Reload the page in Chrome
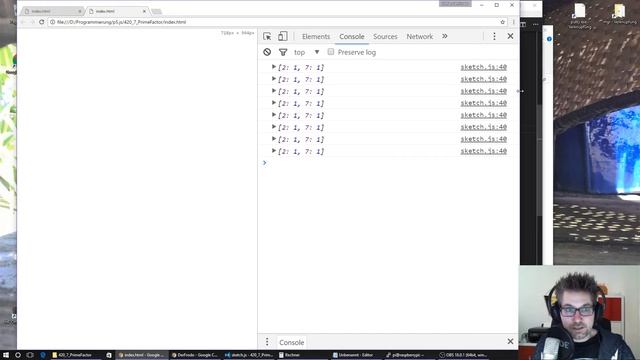The width and height of the screenshot is (640, 360). 42,22
